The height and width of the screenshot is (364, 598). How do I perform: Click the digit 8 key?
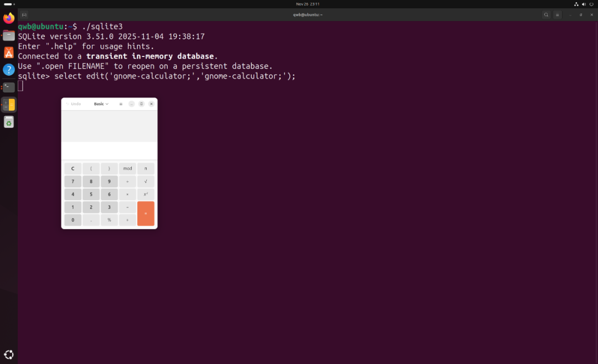coord(91,181)
